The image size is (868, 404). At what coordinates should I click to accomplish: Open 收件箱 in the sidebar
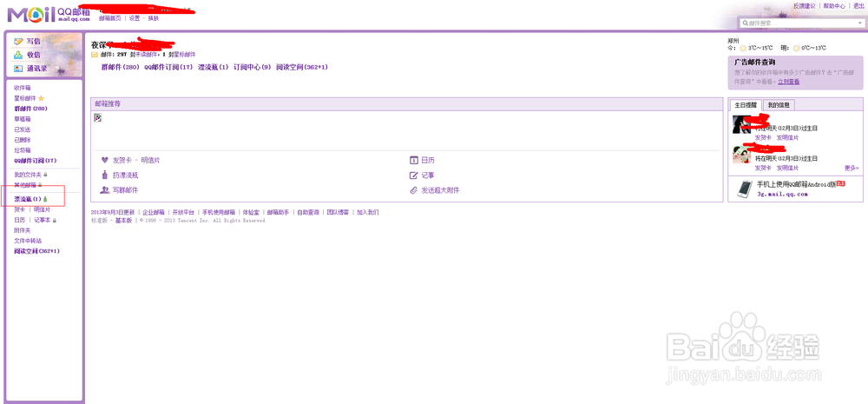click(23, 88)
